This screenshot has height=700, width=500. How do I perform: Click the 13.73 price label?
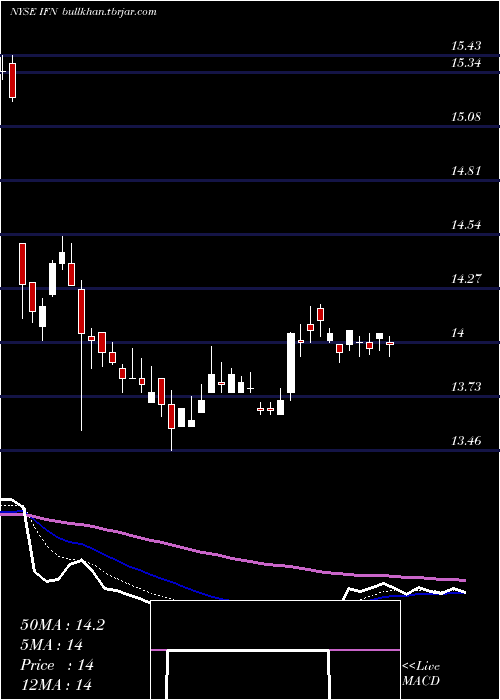coord(466,387)
